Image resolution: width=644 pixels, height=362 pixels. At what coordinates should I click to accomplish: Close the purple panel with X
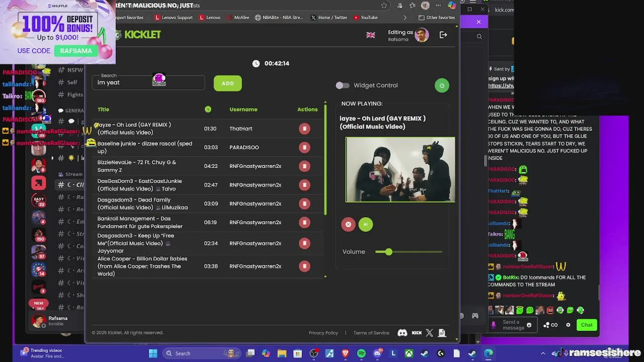pyautogui.click(x=478, y=22)
